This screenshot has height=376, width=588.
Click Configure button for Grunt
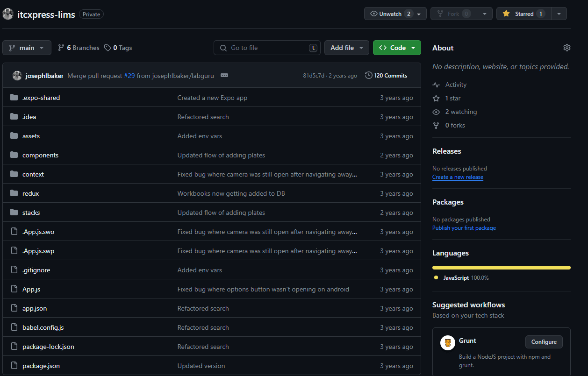(544, 342)
